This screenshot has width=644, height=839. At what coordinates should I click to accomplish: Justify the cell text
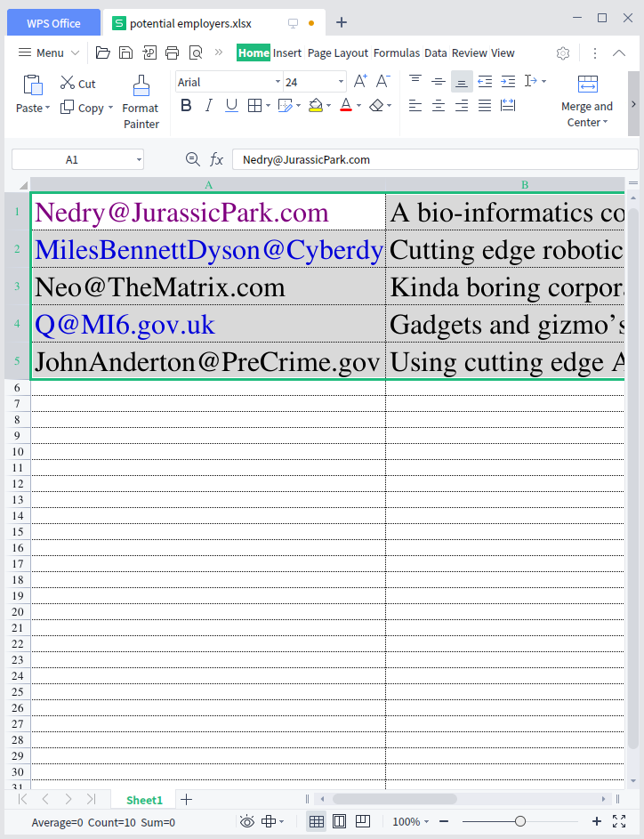[485, 105]
